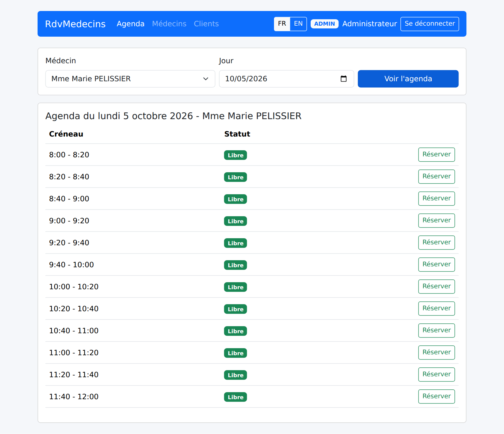Log out with Se déconnecter
This screenshot has width=504, height=434.
coord(429,24)
